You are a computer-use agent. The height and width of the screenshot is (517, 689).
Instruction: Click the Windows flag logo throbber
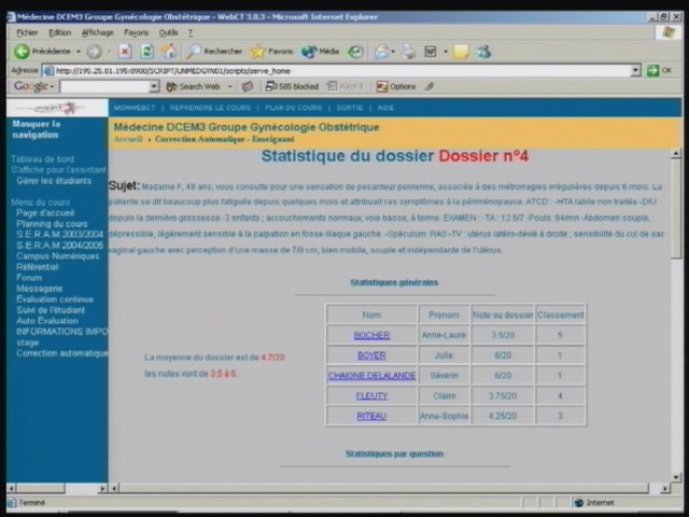click(668, 33)
